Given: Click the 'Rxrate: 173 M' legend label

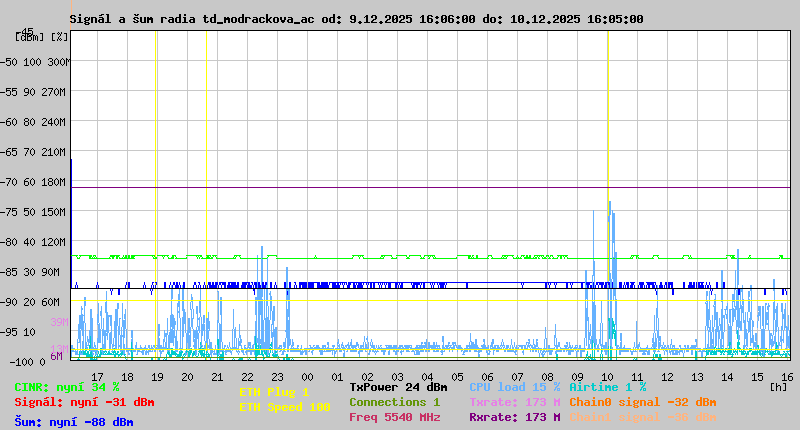Looking at the screenshot, I should (x=515, y=417).
